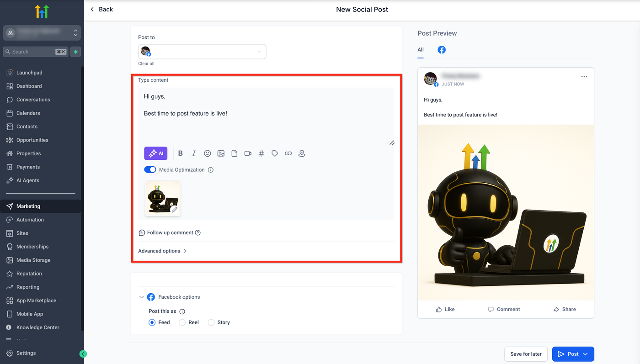Open the hashtag tool

click(261, 153)
